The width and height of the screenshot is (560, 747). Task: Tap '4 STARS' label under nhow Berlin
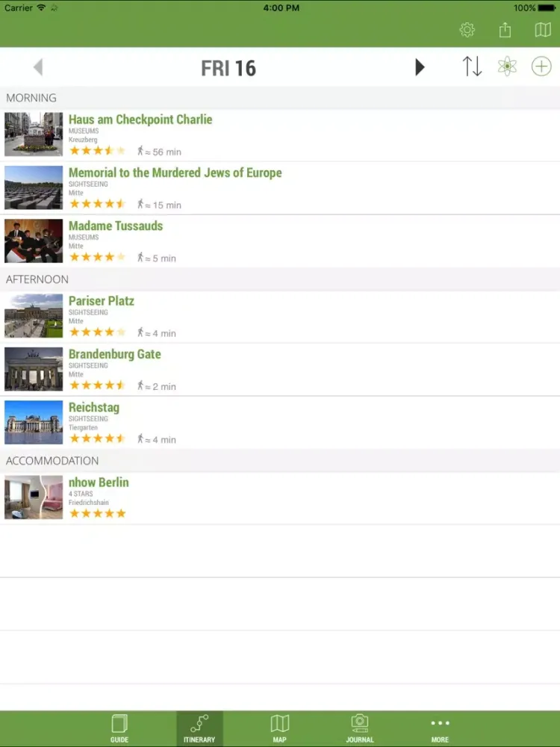click(81, 494)
